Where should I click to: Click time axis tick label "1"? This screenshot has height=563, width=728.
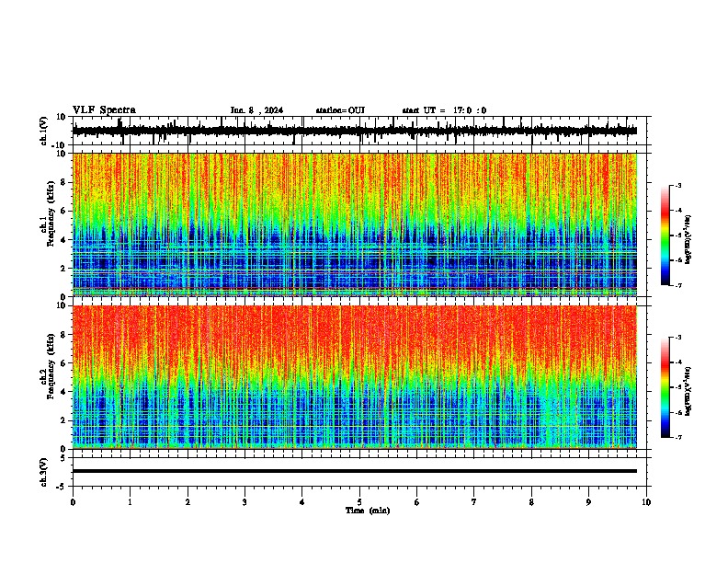[130, 502]
